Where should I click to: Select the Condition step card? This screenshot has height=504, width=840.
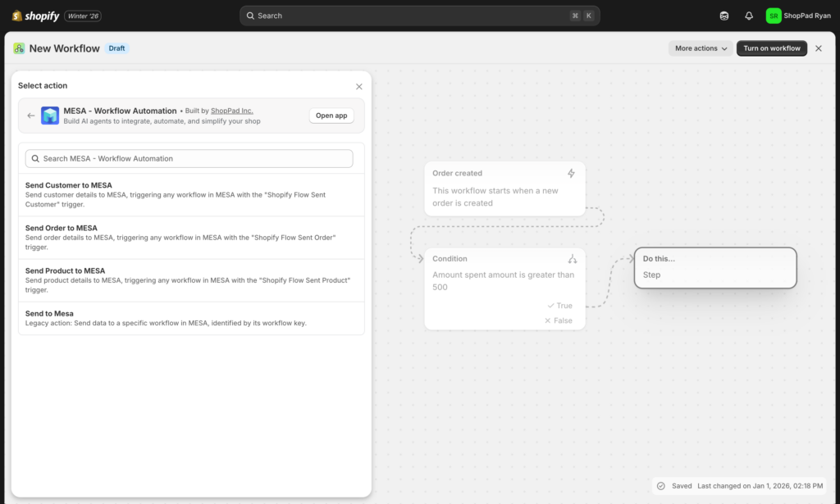pos(504,289)
